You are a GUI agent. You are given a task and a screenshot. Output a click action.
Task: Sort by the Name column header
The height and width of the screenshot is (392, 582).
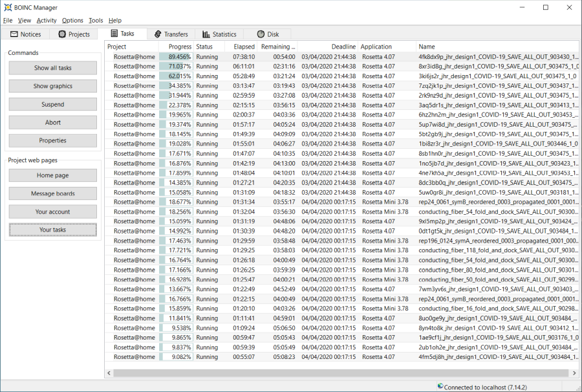point(497,47)
